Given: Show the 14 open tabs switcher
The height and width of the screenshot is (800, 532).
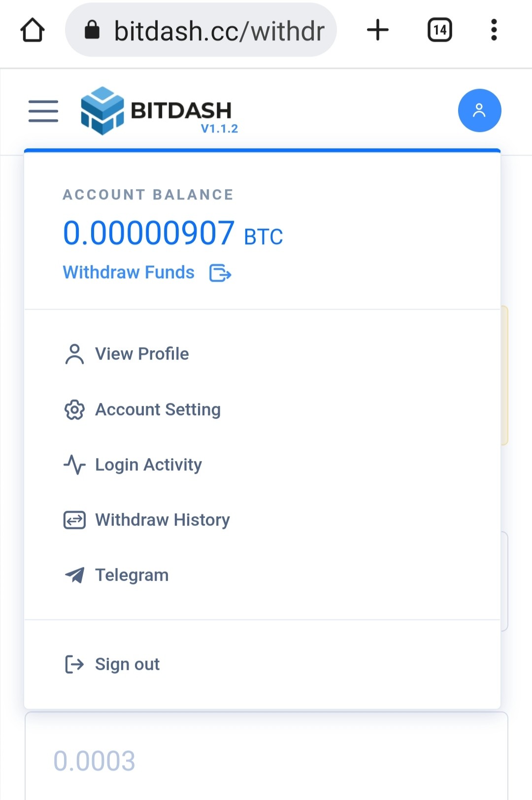Looking at the screenshot, I should [440, 30].
